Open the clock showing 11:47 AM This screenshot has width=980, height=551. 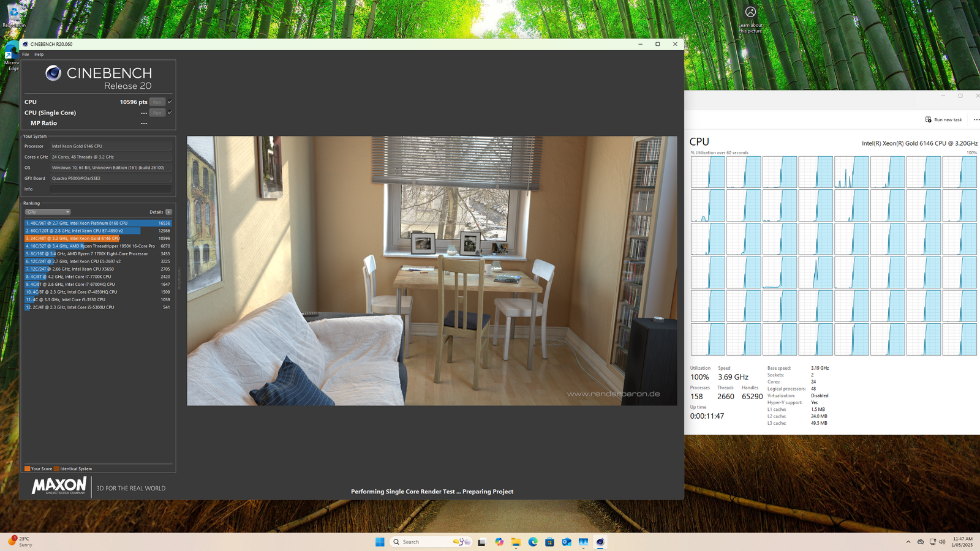(962, 542)
